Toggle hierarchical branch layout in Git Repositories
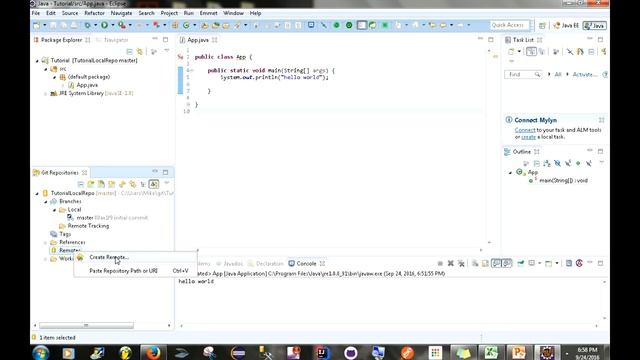The width and height of the screenshot is (640, 360). pyautogui.click(x=143, y=184)
